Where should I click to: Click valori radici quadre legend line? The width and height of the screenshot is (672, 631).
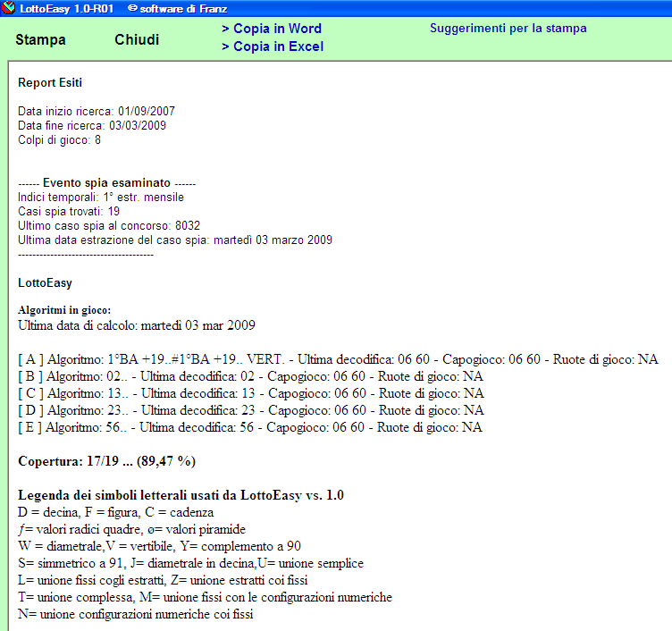pos(131,529)
